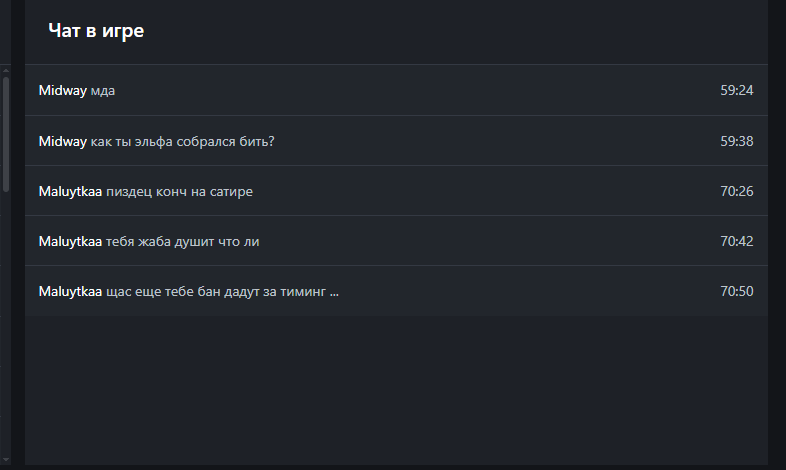The image size is (786, 470).
Task: Click the scrollbar up arrow on the left
Action: point(5,70)
